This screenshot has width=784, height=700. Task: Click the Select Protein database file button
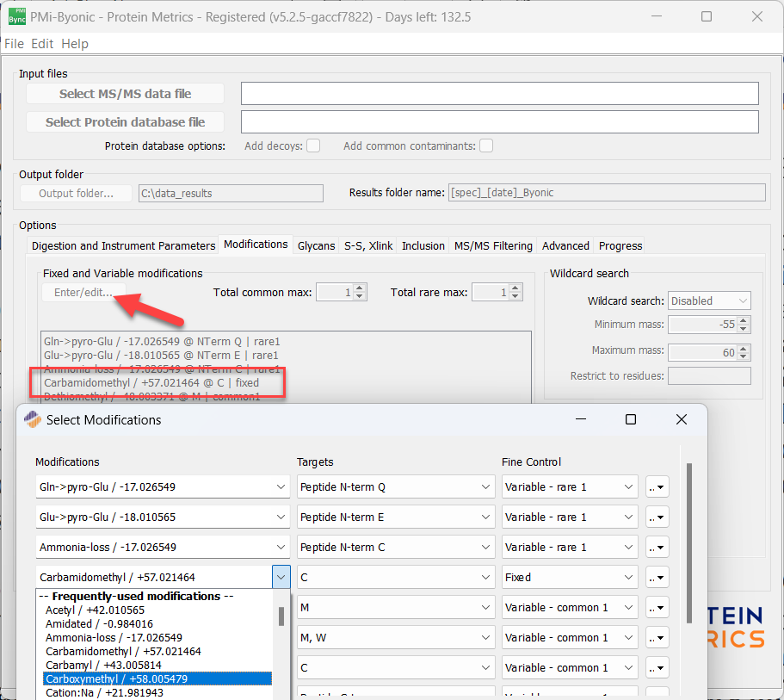pos(124,121)
